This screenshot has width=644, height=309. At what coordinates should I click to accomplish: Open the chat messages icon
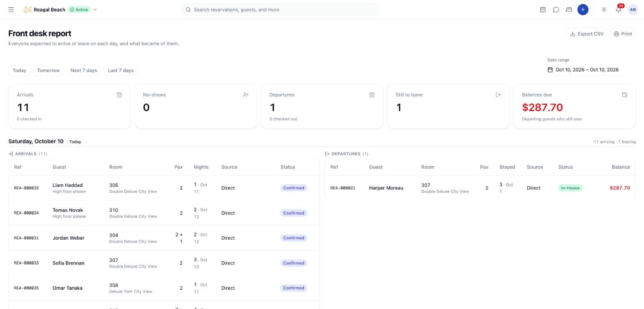(556, 9)
